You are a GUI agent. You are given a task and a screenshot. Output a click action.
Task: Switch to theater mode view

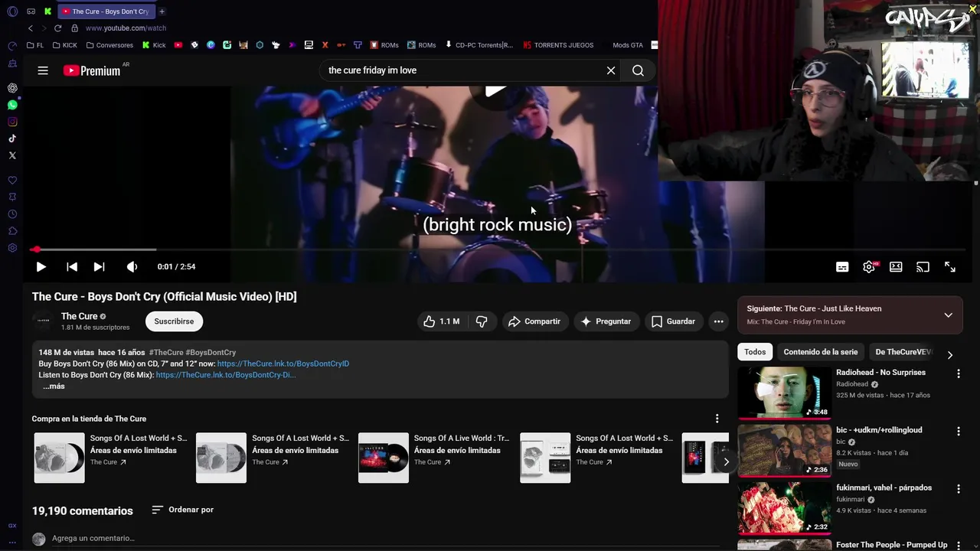click(896, 267)
